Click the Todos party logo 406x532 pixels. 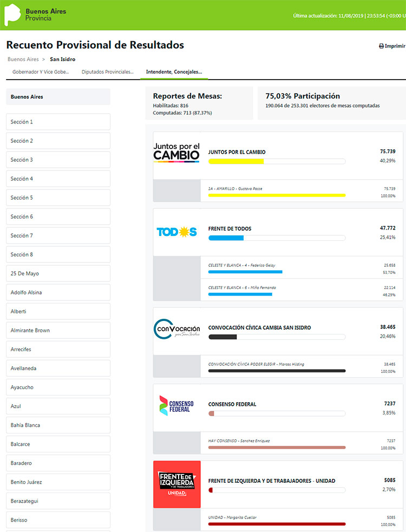[x=176, y=232]
